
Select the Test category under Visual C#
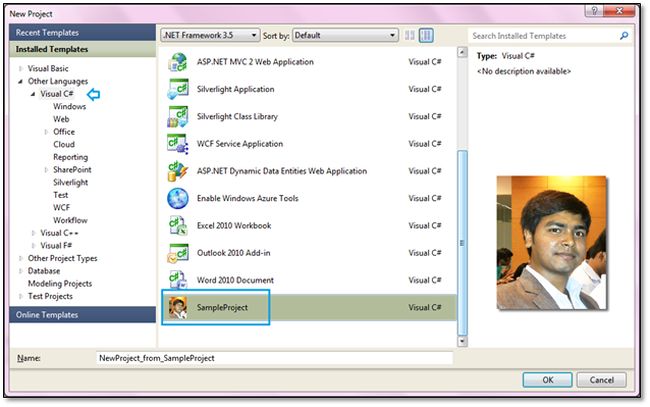pyautogui.click(x=61, y=195)
